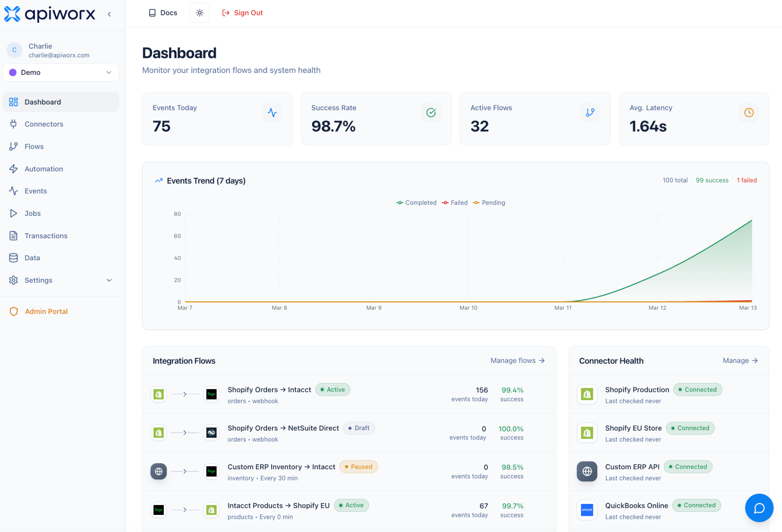Toggle the light/dark theme sun icon
The image size is (782, 532).
point(199,13)
